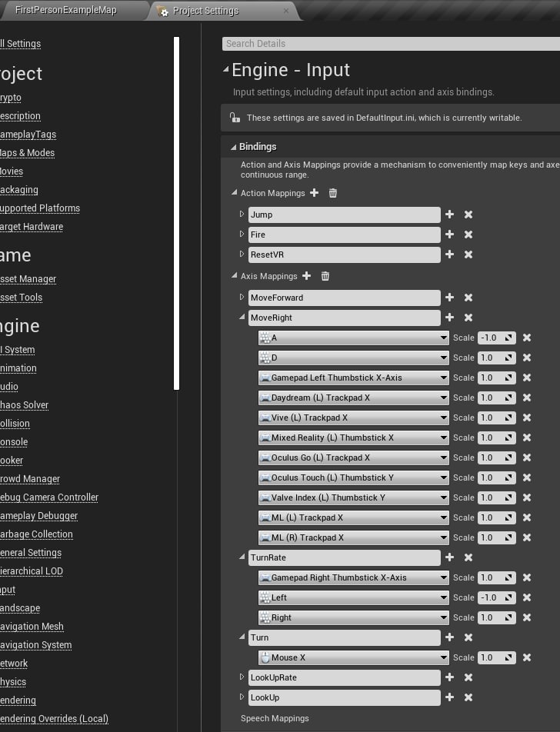Open key dropdown for Gamepad Right Thumbstick X-Axis

354,577
